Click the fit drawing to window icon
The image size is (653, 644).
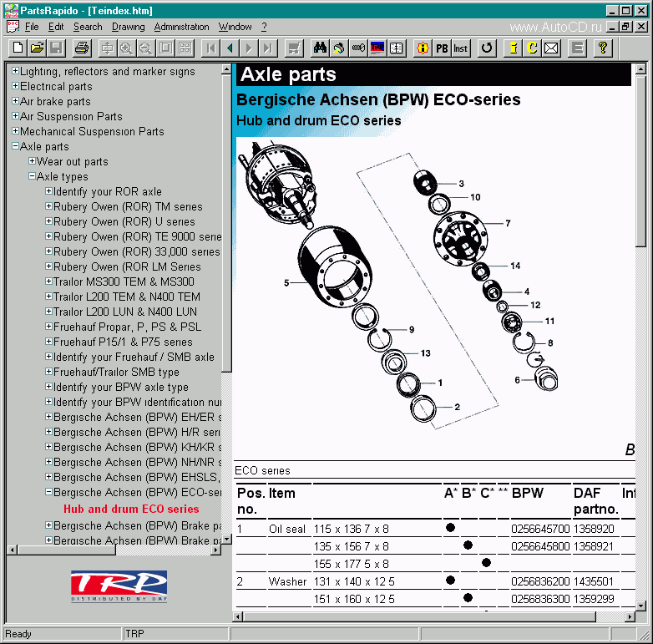(165, 48)
